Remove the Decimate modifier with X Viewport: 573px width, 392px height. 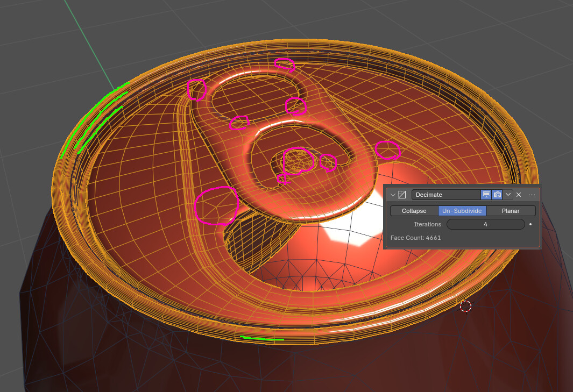coord(519,195)
